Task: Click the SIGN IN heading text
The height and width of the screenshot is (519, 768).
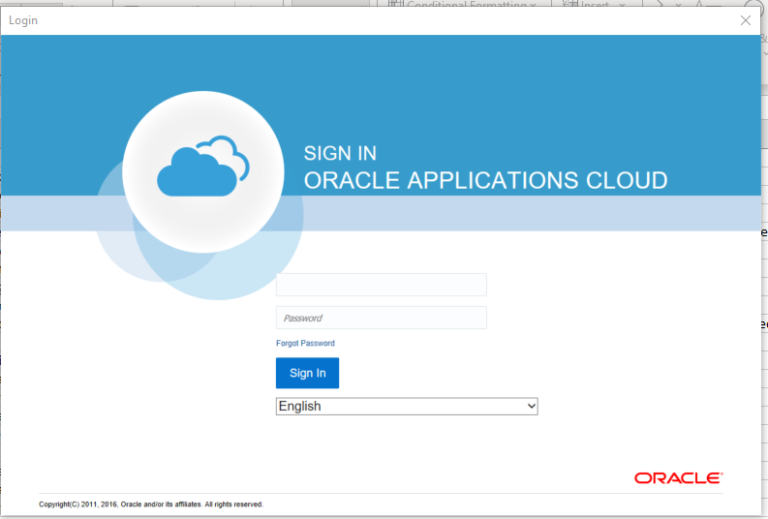Action: pos(340,153)
